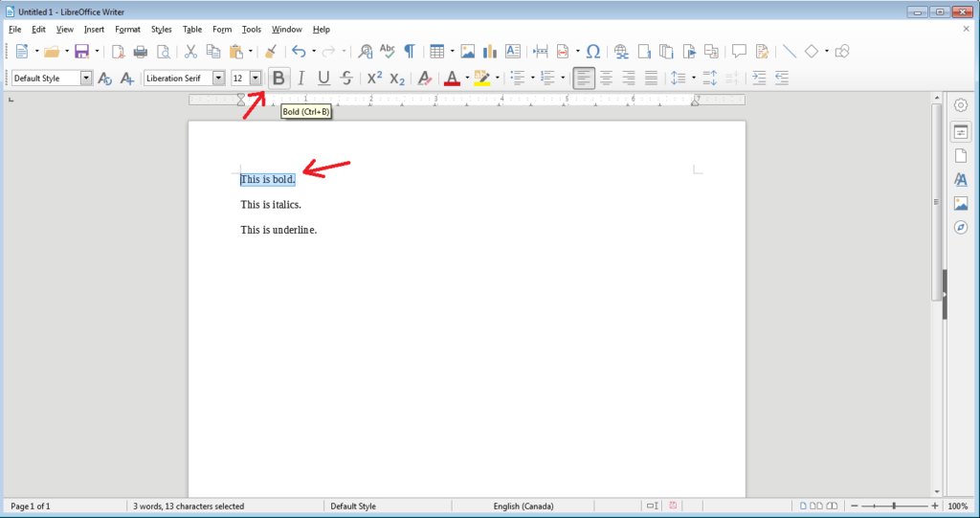This screenshot has width=980, height=518.
Task: Open the Format menu
Action: pyautogui.click(x=127, y=30)
